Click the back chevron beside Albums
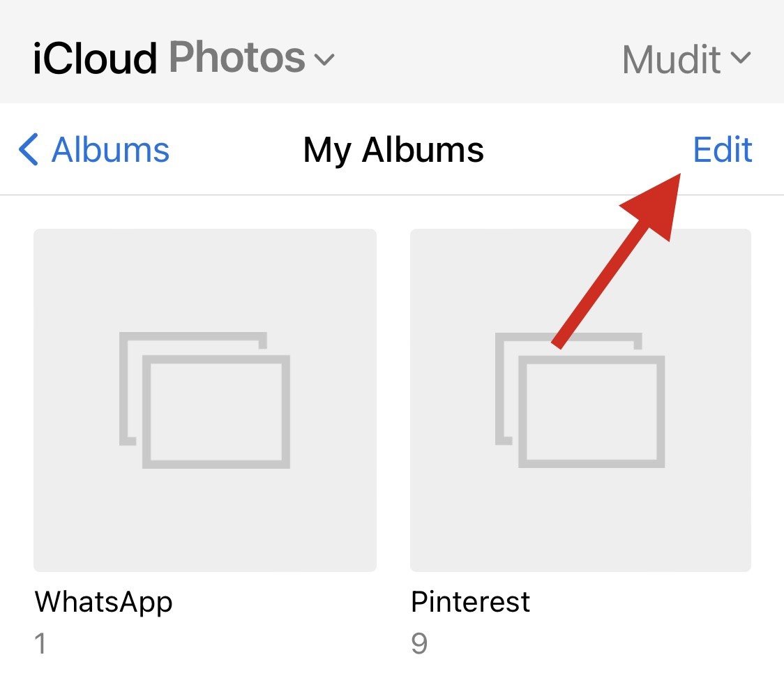Image resolution: width=784 pixels, height=678 pixels. [x=29, y=150]
